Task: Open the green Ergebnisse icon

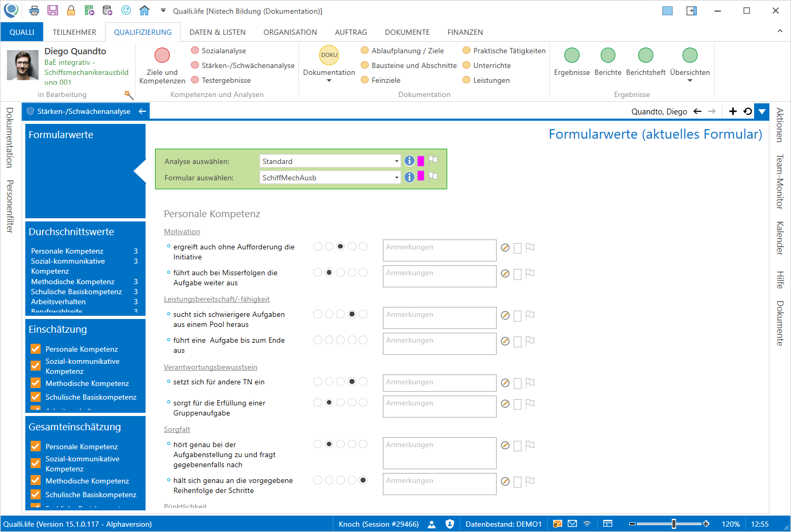Action: [572, 55]
